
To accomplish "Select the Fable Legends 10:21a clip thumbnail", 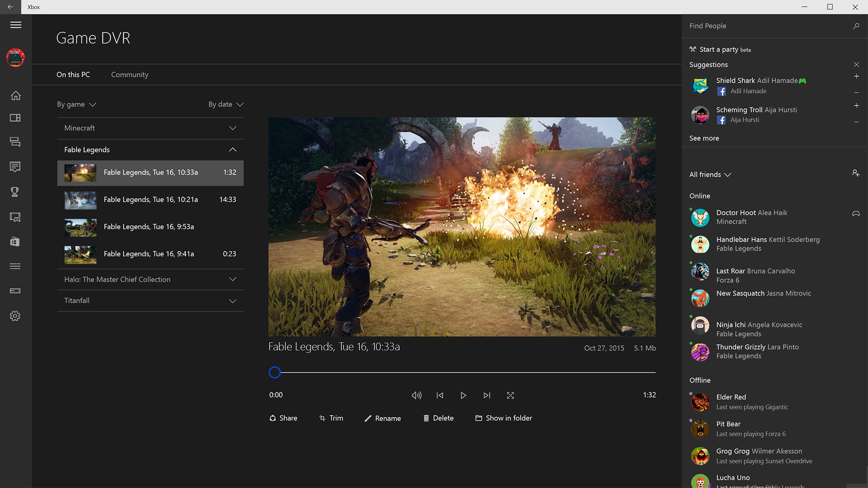I will point(80,200).
